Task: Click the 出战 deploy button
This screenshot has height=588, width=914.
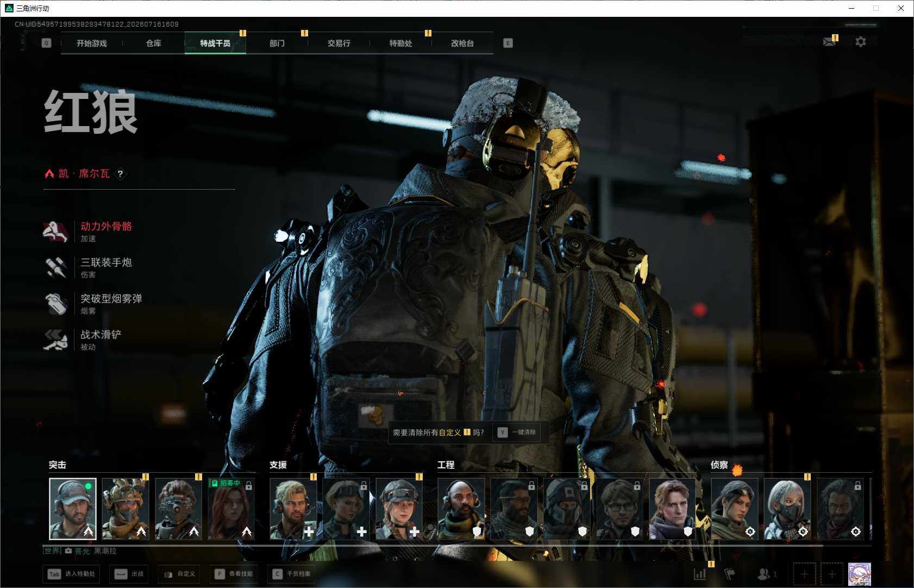Action: [x=129, y=574]
